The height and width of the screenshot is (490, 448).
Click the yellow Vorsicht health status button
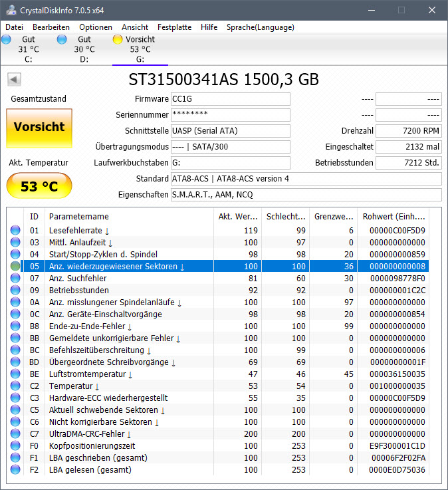pyautogui.click(x=39, y=128)
